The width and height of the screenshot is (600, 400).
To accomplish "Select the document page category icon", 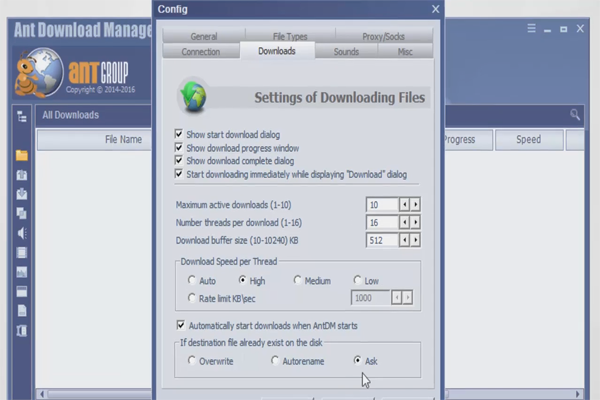I will click(x=22, y=311).
